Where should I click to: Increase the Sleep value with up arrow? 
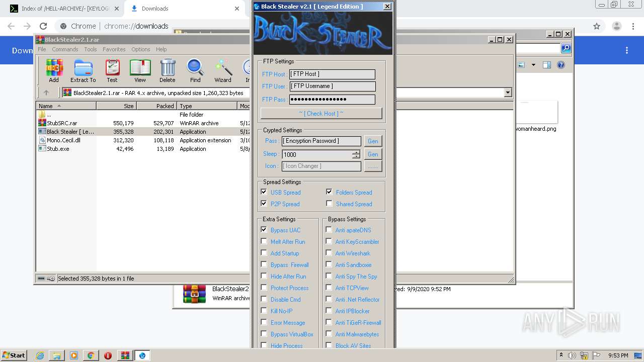pos(356,152)
